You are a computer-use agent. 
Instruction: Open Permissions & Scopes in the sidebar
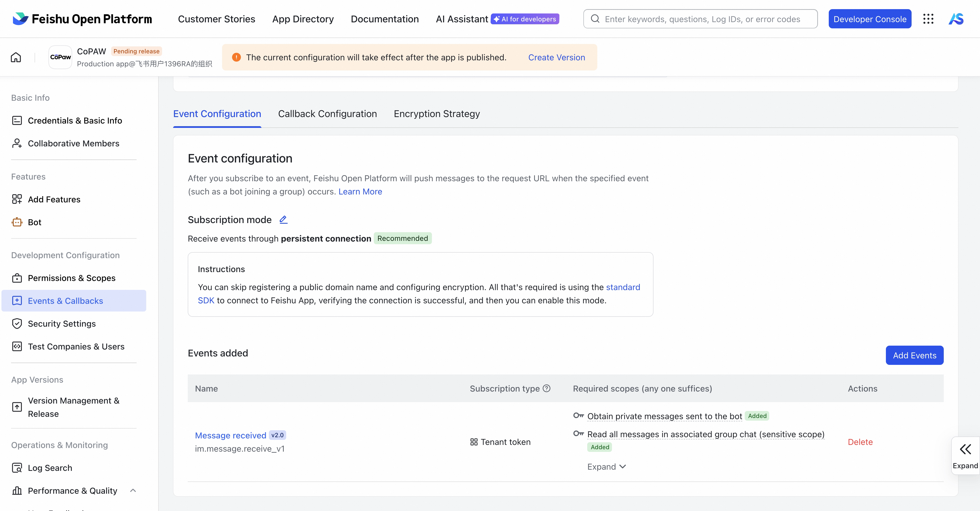coord(72,278)
